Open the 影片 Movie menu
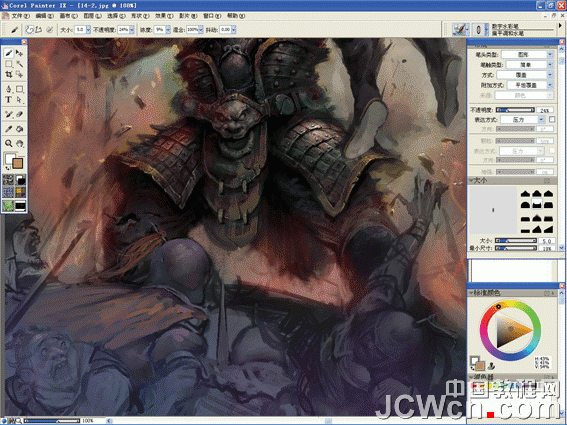This screenshot has width=567, height=425. point(188,16)
